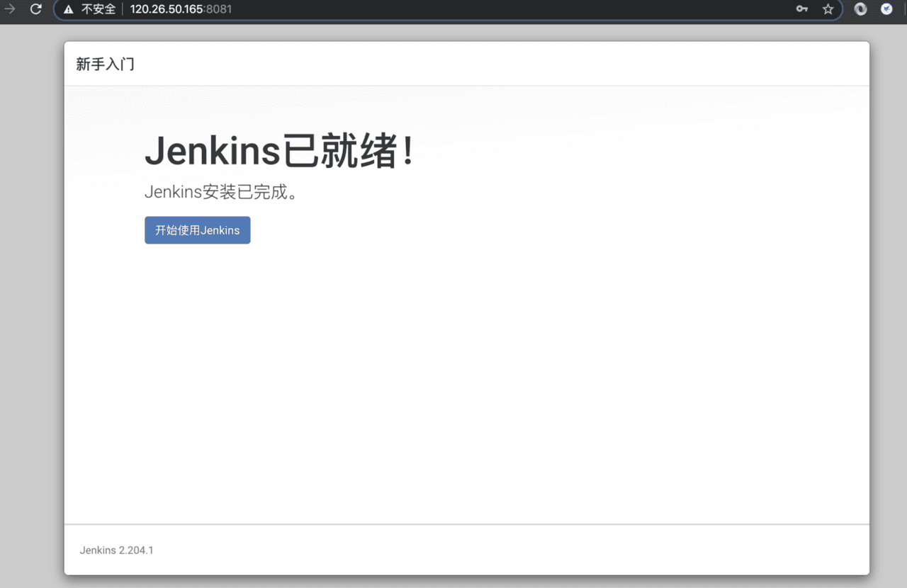This screenshot has height=588, width=907.
Task: Open the blue checkmark extension icon
Action: pyautogui.click(x=886, y=9)
